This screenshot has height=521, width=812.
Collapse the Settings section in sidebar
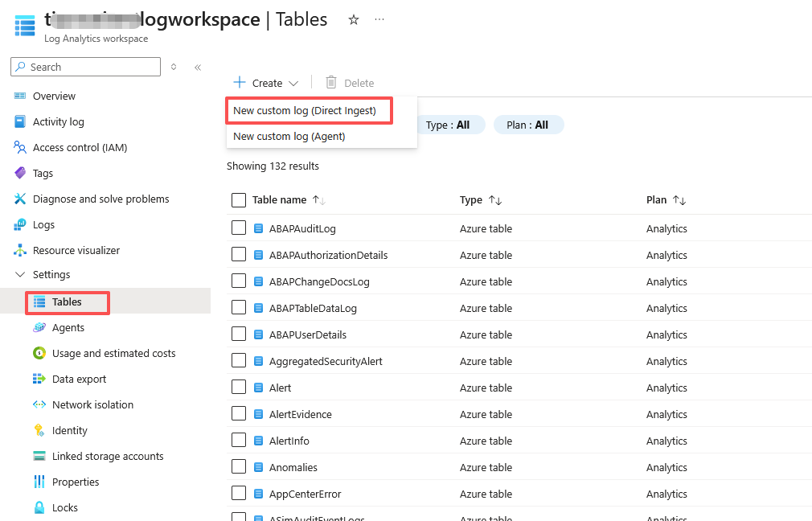20,274
